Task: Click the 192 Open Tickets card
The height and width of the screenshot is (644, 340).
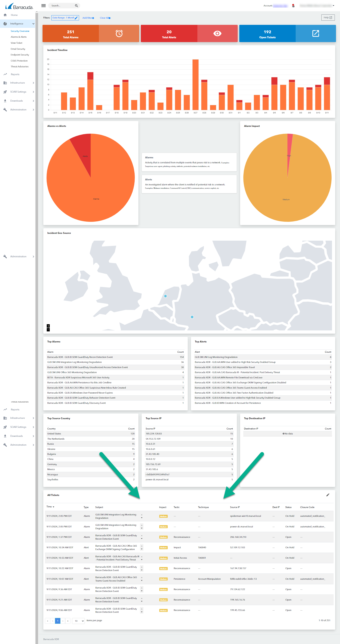Action: point(267,33)
